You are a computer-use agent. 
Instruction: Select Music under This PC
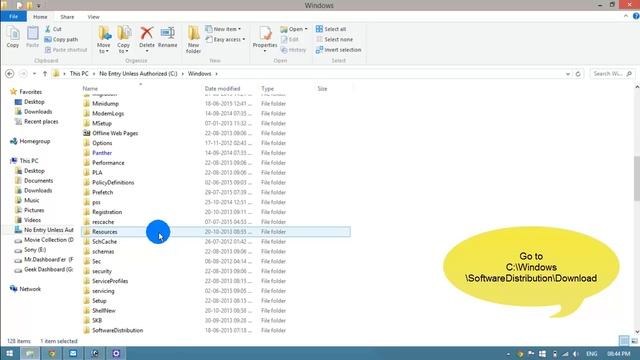(31, 200)
